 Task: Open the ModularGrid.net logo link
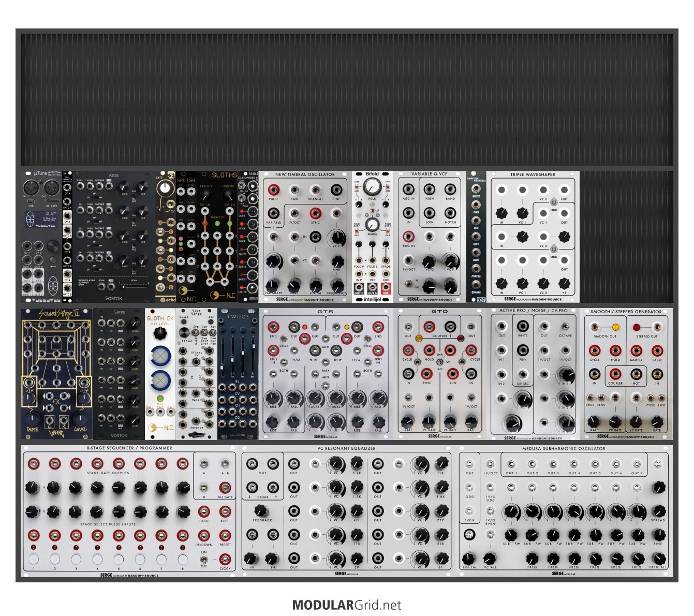[x=347, y=605]
